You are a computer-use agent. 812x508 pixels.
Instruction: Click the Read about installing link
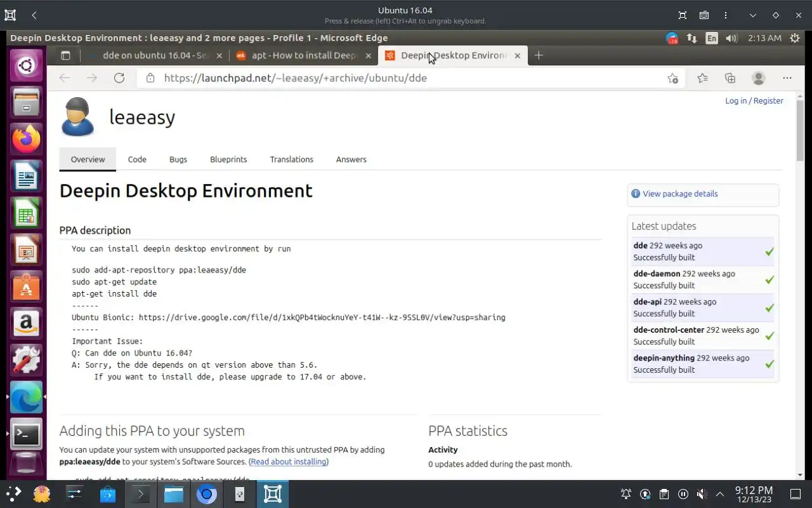pos(289,462)
